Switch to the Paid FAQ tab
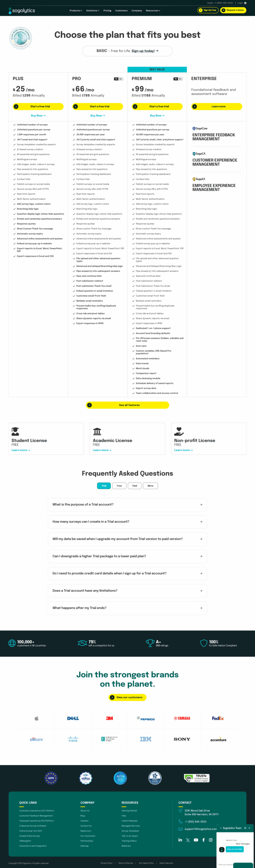 [x=135, y=486]
